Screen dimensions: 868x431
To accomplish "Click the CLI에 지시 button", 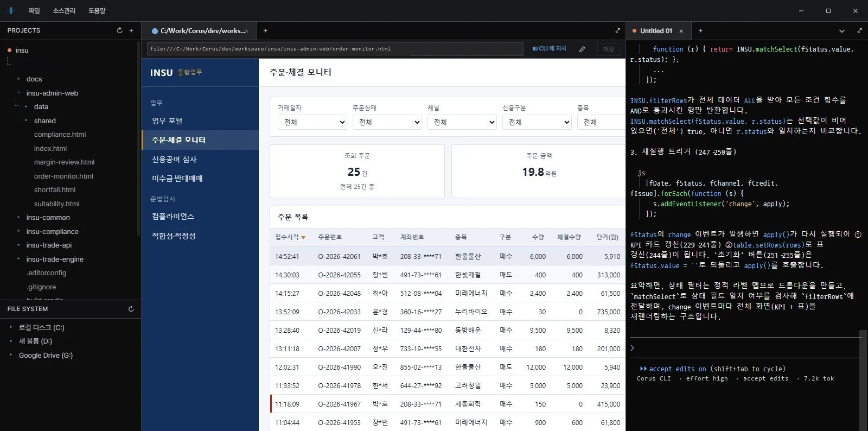I will pyautogui.click(x=550, y=49).
